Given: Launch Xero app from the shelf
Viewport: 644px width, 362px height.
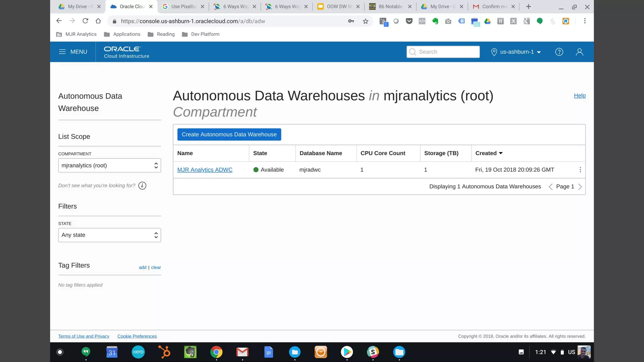Looking at the screenshot, I should point(138,352).
